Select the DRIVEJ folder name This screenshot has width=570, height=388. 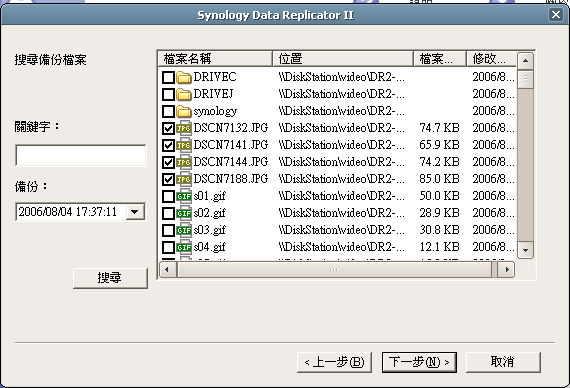(213, 94)
